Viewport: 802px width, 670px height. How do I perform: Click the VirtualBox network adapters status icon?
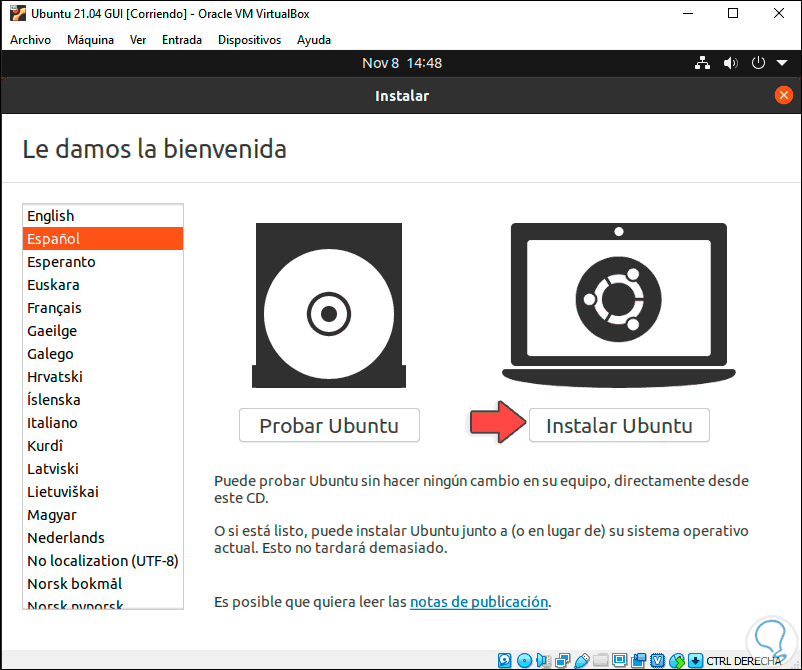(x=563, y=660)
